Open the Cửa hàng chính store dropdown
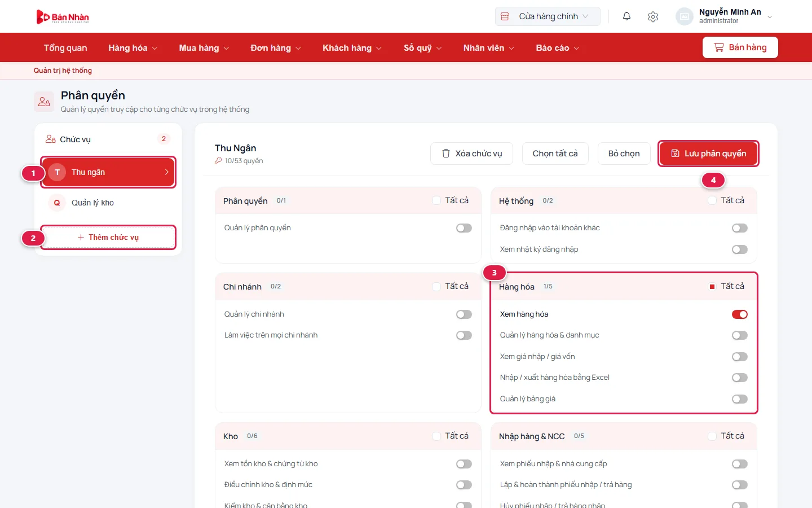The height and width of the screenshot is (508, 812). pyautogui.click(x=548, y=16)
